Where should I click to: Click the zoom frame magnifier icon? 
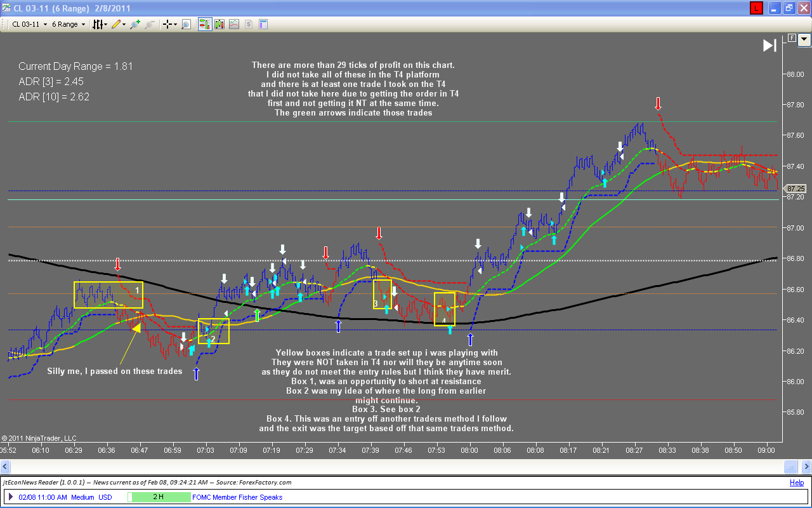pyautogui.click(x=187, y=24)
